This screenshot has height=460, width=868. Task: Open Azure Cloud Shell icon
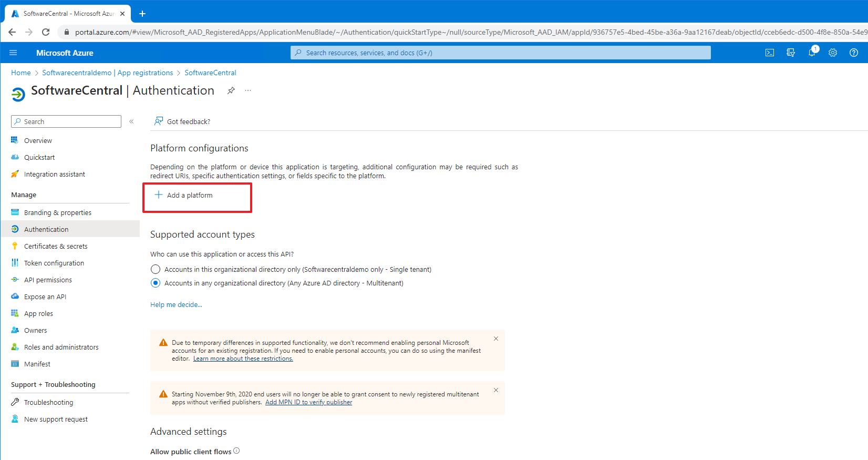click(x=770, y=53)
